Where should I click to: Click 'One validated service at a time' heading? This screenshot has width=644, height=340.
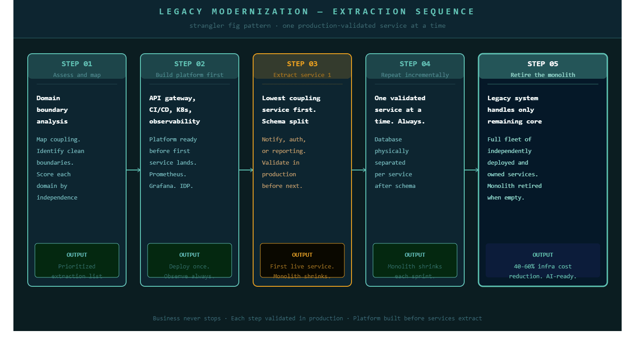(x=400, y=110)
